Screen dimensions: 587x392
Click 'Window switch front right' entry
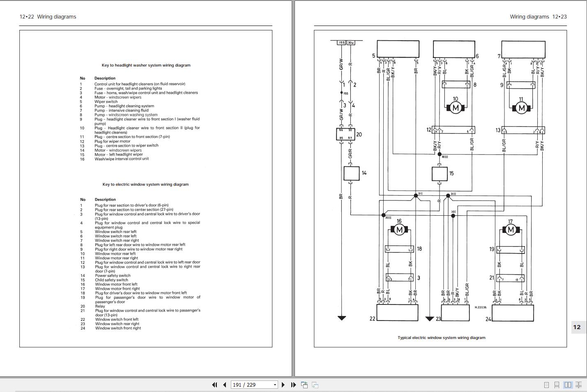click(x=118, y=328)
